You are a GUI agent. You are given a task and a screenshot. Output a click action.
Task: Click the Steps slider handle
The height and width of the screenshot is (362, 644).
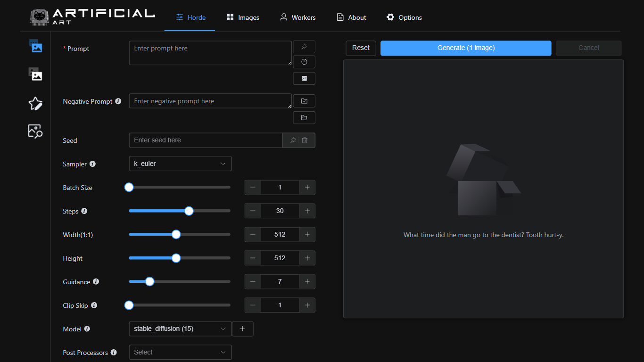tap(189, 211)
